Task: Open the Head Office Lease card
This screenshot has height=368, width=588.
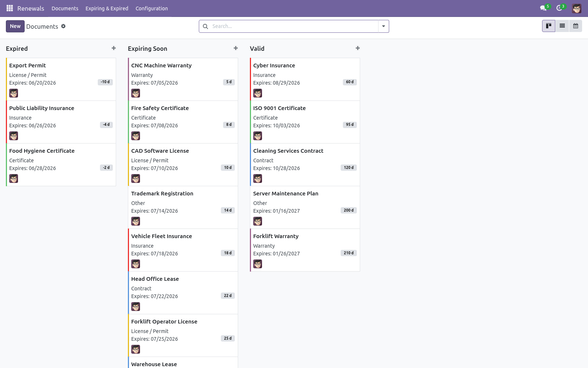Action: point(183,293)
